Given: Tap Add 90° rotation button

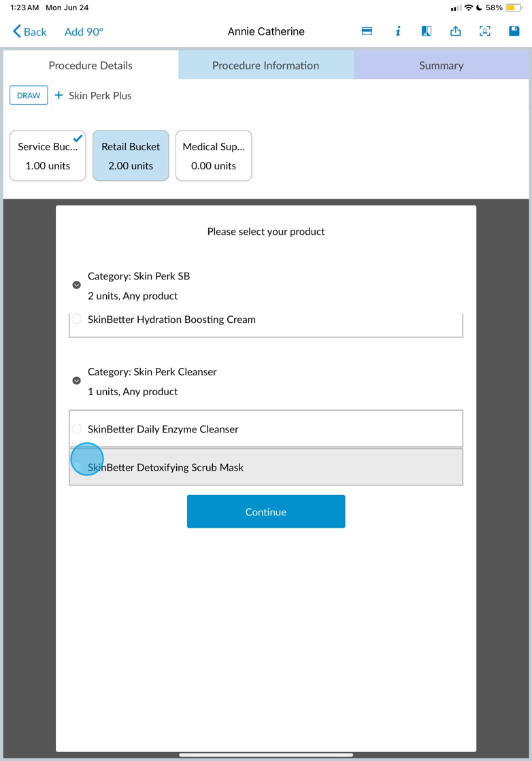Looking at the screenshot, I should tap(84, 32).
